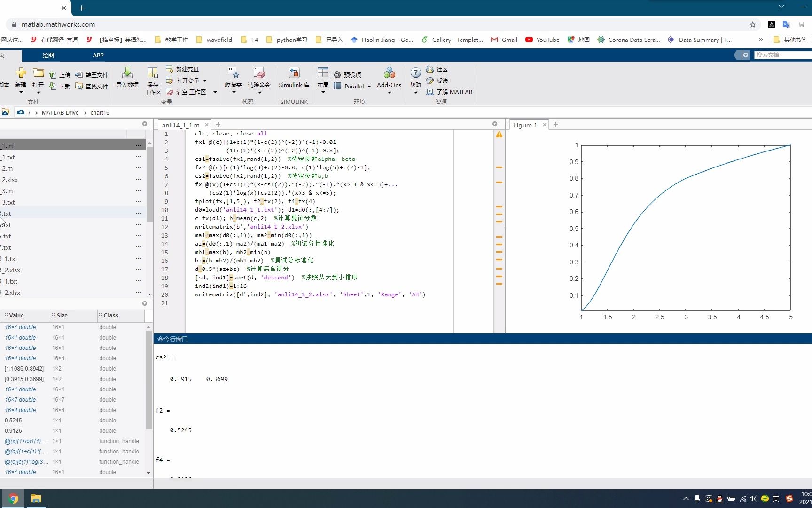Click the 布局 layout icon
The image size is (812, 508).
pos(323,72)
